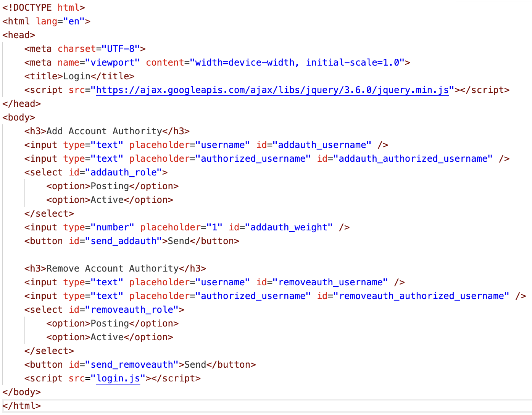Click the DOCTYPE html declaration
The height and width of the screenshot is (415, 532).
(44, 8)
